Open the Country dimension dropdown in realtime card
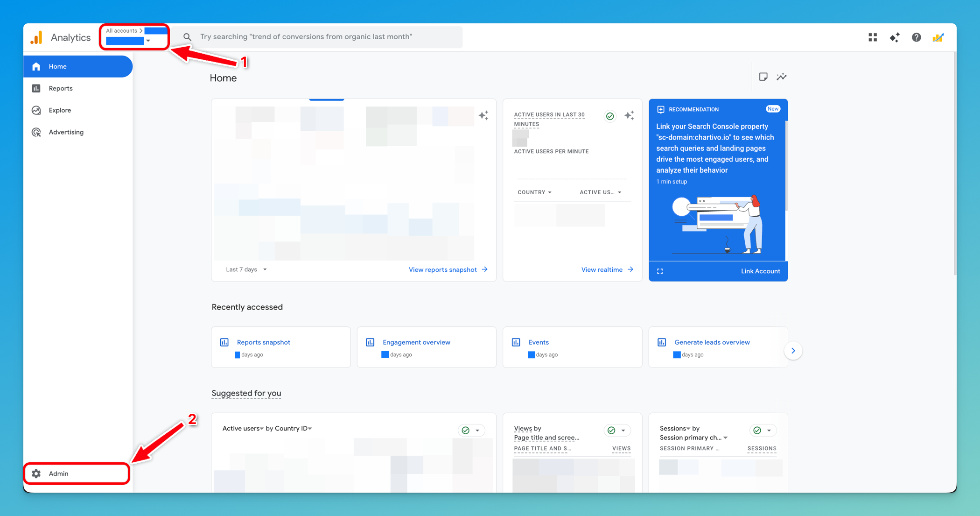This screenshot has height=516, width=980. tap(534, 192)
